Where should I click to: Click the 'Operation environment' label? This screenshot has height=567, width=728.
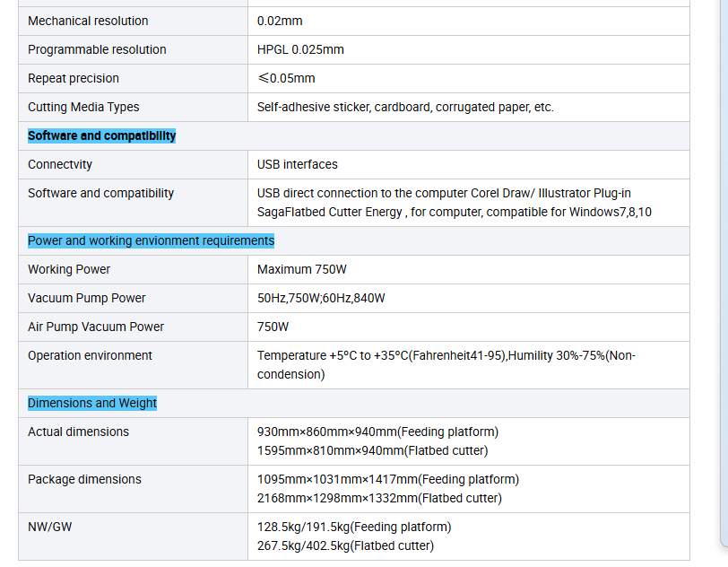(90, 355)
